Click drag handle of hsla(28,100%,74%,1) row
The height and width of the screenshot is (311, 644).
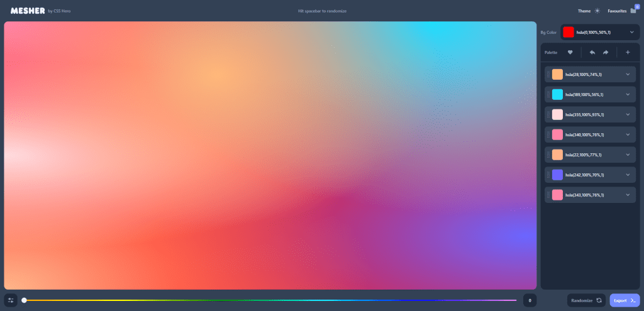[548, 74]
